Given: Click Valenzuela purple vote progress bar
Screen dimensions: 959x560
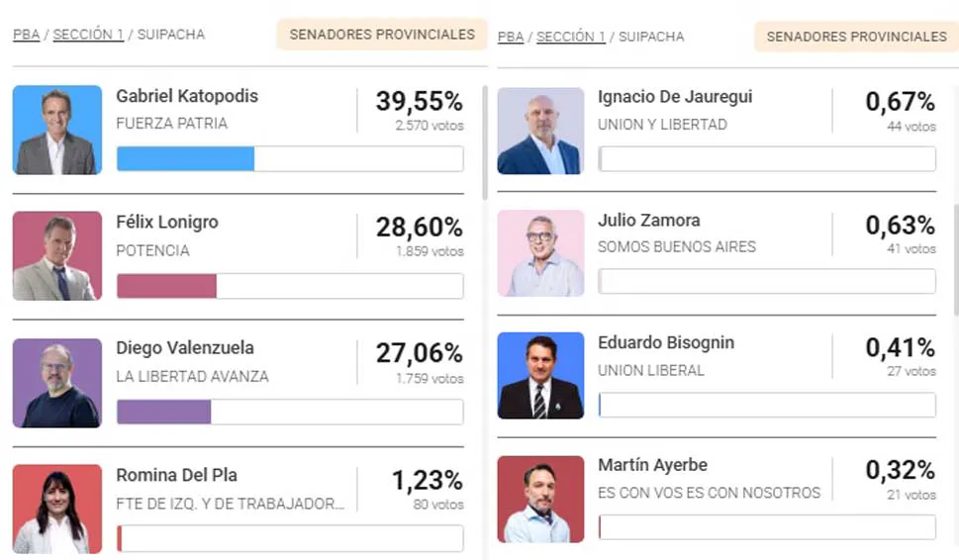Looking at the screenshot, I should point(164,412).
